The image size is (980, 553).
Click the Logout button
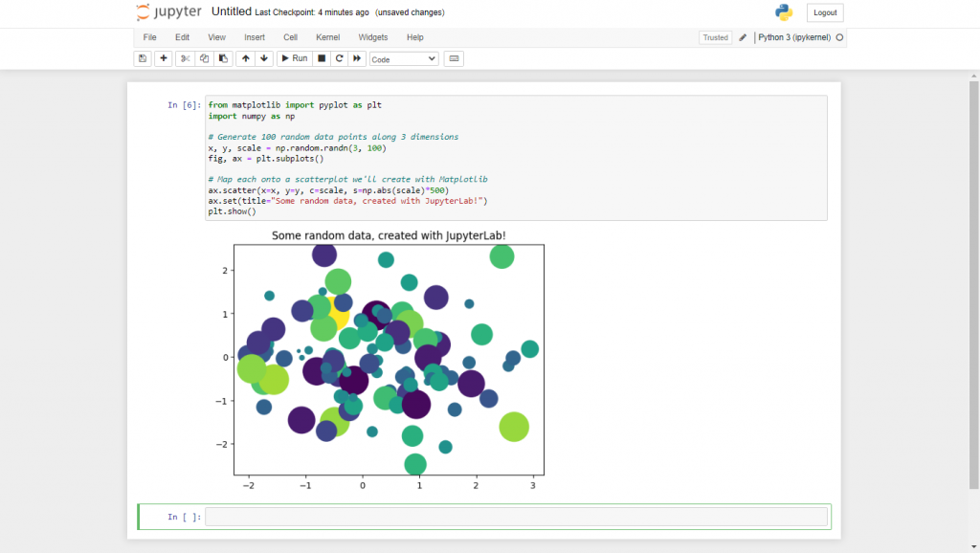824,12
